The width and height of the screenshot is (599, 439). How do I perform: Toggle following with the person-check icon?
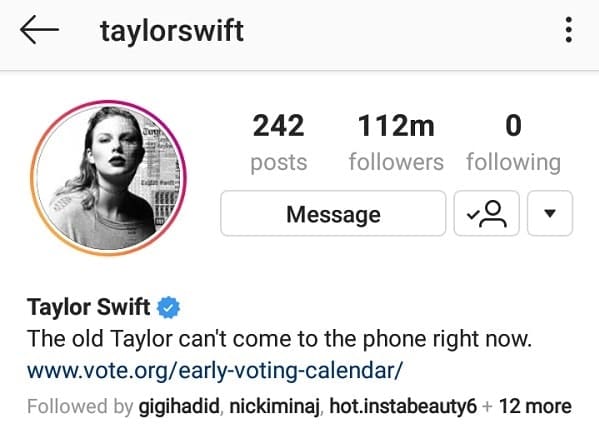487,213
